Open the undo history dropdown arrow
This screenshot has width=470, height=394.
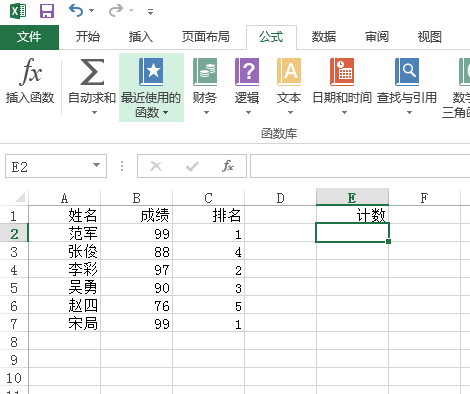(91, 11)
